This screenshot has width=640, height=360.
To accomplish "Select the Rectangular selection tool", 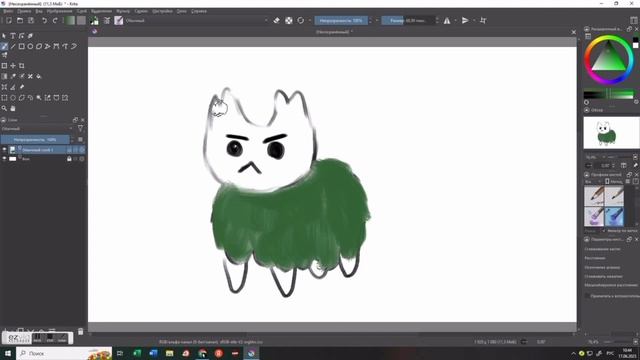I will click(4, 98).
